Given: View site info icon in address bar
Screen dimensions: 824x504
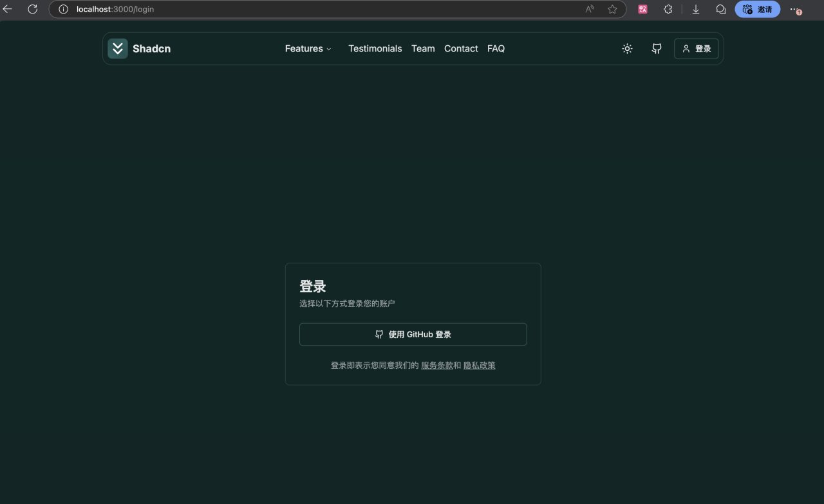Looking at the screenshot, I should pos(63,10).
